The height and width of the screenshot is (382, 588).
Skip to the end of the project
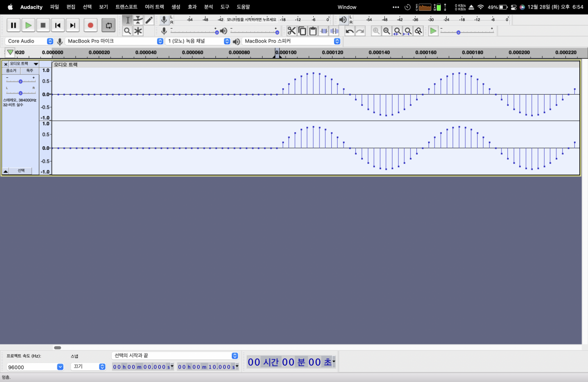tap(73, 25)
